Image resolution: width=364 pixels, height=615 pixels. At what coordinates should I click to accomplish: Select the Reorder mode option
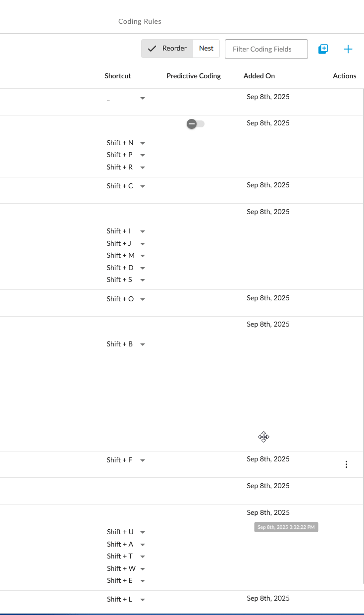point(167,49)
